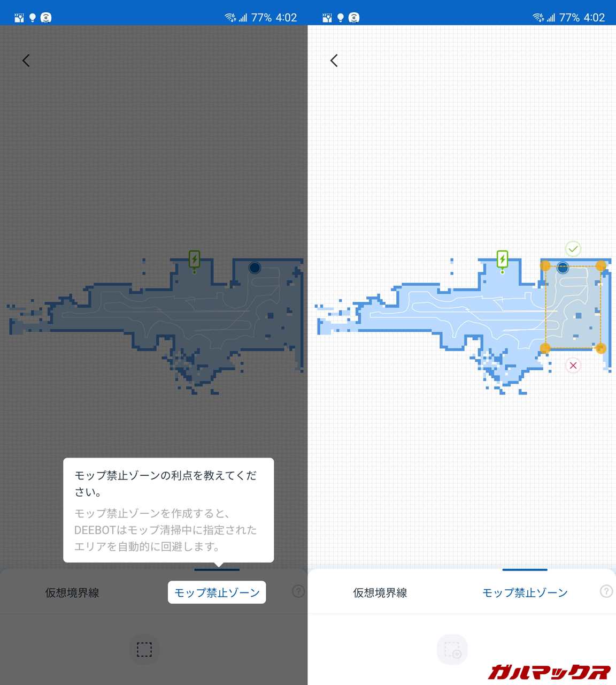Grab the top-right orange zone corner handle
Screen dimensions: 616x685
(x=600, y=266)
